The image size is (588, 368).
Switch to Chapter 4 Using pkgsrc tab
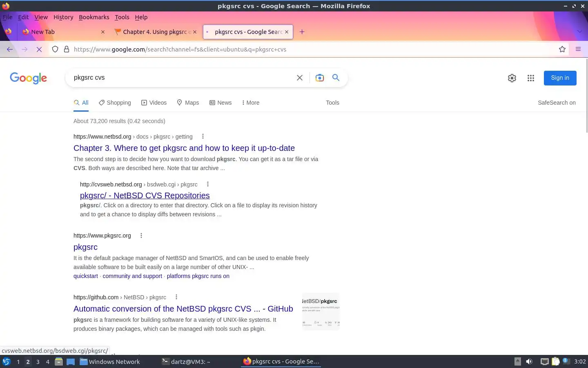coord(156,32)
